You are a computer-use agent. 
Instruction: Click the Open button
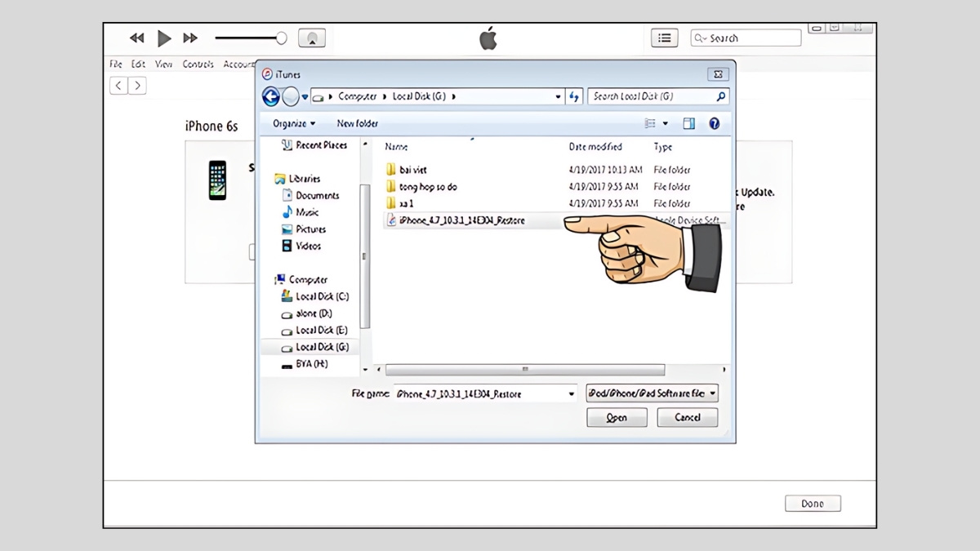click(617, 417)
